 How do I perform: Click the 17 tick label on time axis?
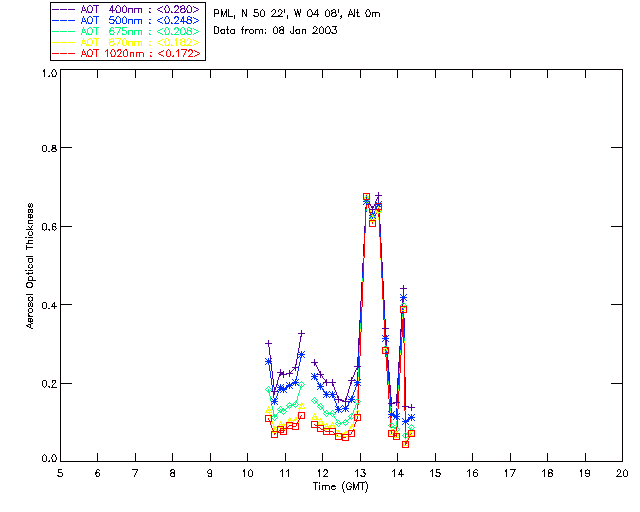[x=510, y=473]
